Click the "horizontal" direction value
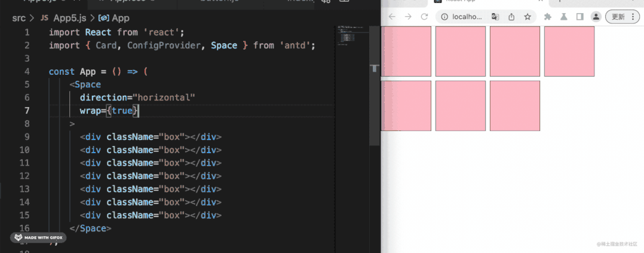The image size is (644, 253). (x=164, y=97)
